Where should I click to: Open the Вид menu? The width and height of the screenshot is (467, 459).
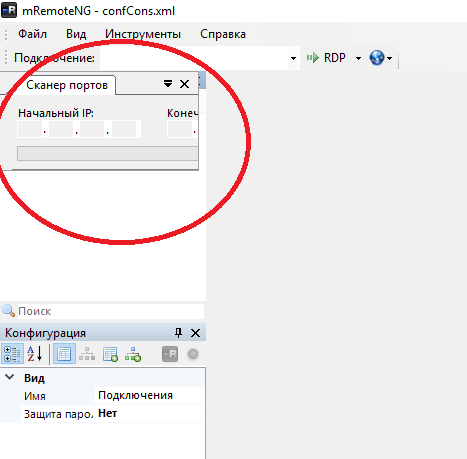click(x=76, y=34)
